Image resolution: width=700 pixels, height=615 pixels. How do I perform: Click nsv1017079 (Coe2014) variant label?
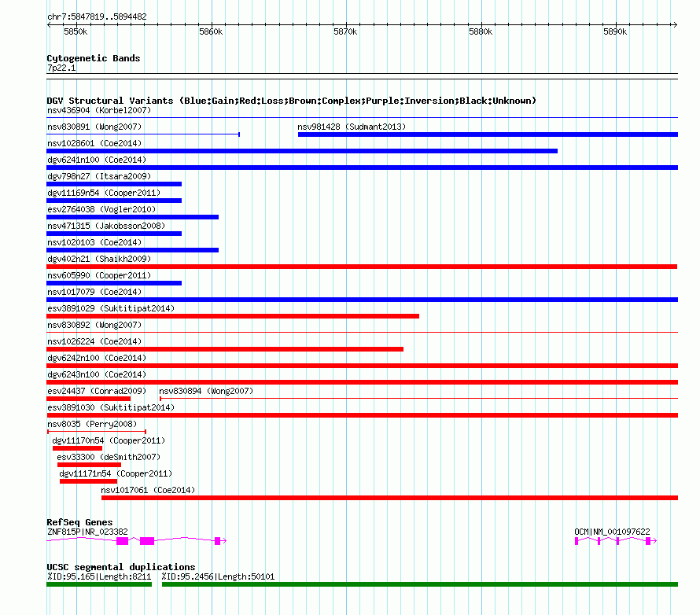(x=94, y=292)
